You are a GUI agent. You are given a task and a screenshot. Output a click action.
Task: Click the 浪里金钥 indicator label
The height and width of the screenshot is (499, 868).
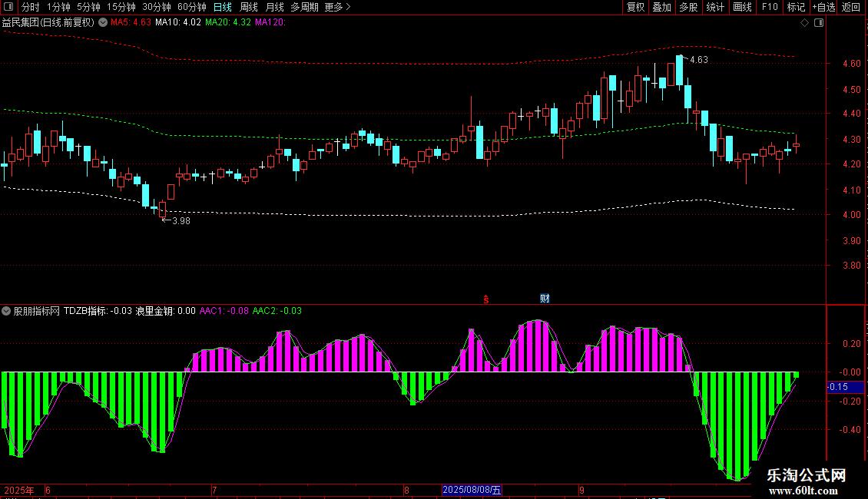[165, 311]
